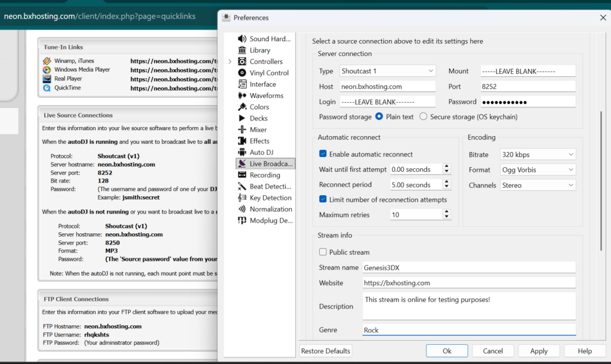Open the Library preferences icon
The height and width of the screenshot is (364, 611).
pyautogui.click(x=242, y=50)
